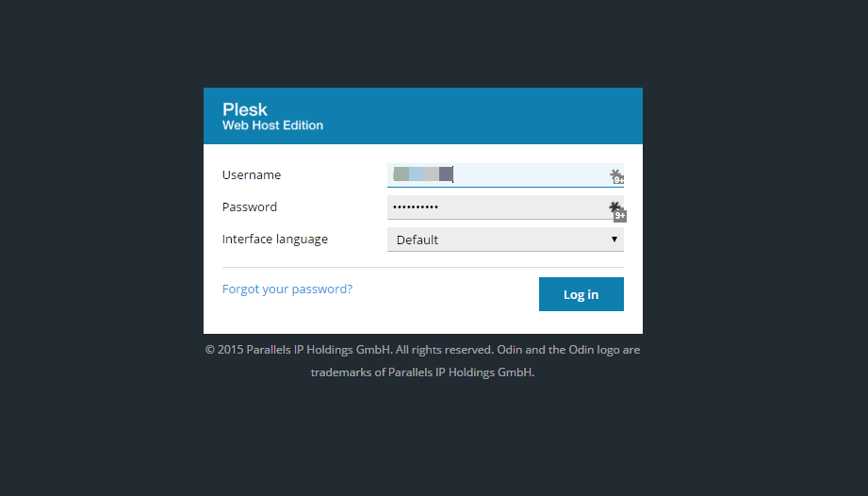Click the Plesk logo in header

pyautogui.click(x=245, y=109)
